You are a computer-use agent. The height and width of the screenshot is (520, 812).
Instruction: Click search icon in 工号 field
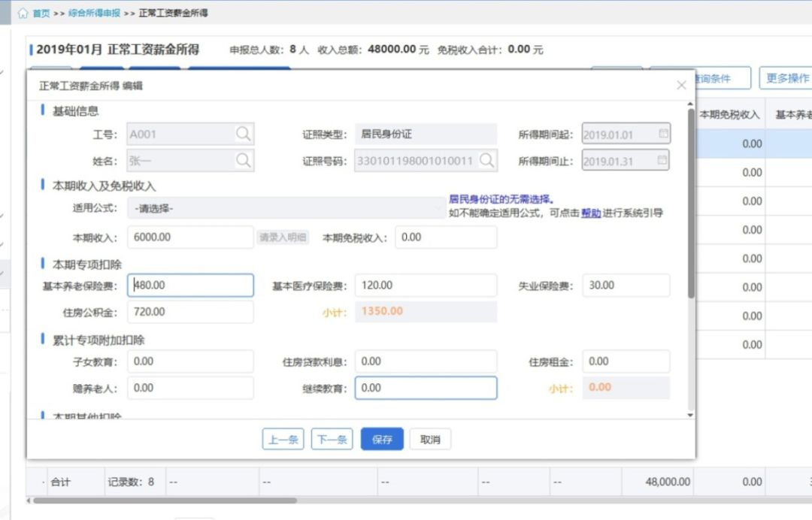coord(244,135)
